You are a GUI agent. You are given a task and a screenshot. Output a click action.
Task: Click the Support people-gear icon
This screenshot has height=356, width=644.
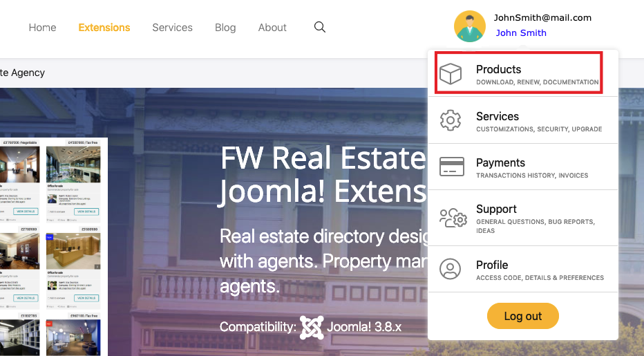point(453,218)
